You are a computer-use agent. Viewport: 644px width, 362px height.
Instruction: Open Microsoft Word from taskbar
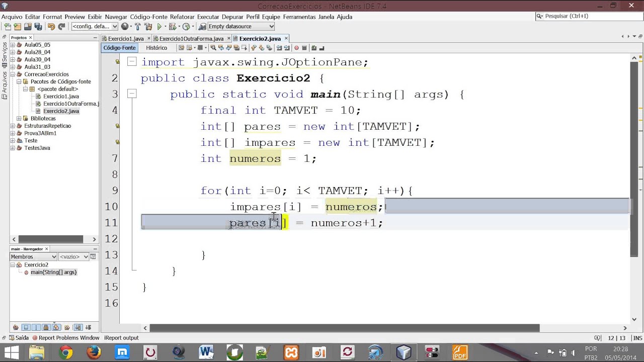206,352
